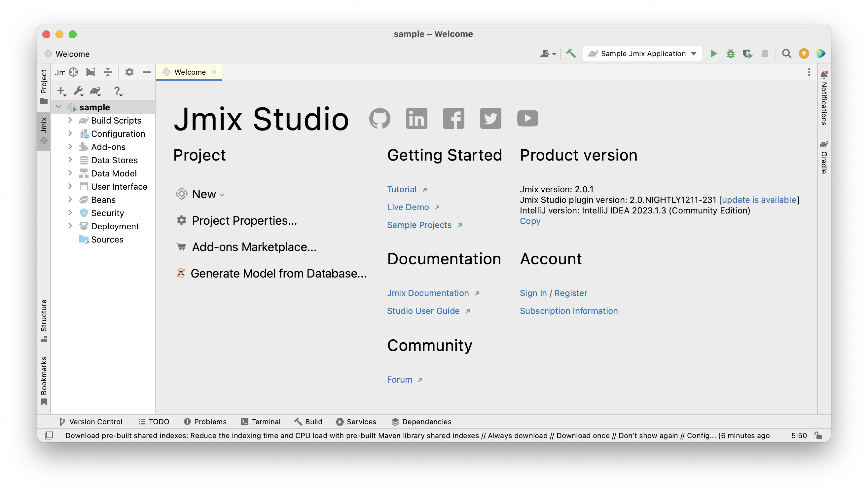
Task: Click the stop square icon
Action: point(765,54)
